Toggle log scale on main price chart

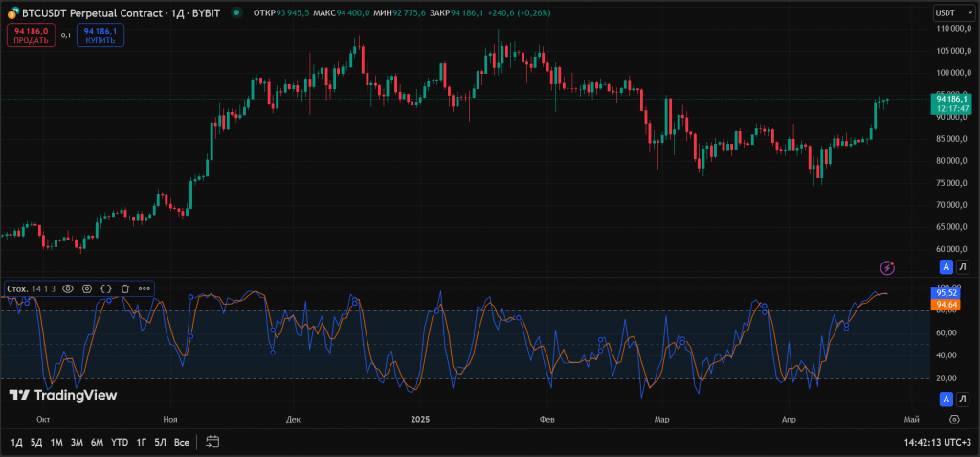(x=963, y=266)
